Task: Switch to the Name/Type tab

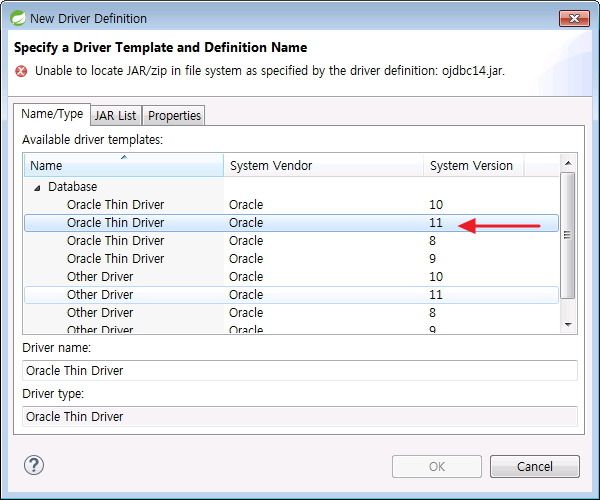Action: tap(52, 114)
